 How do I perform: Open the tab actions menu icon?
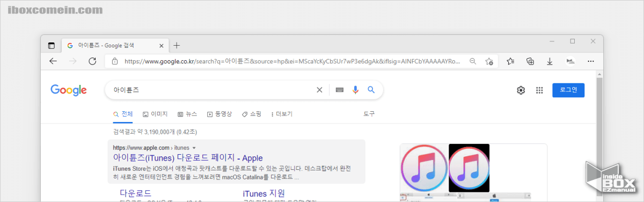click(x=52, y=45)
